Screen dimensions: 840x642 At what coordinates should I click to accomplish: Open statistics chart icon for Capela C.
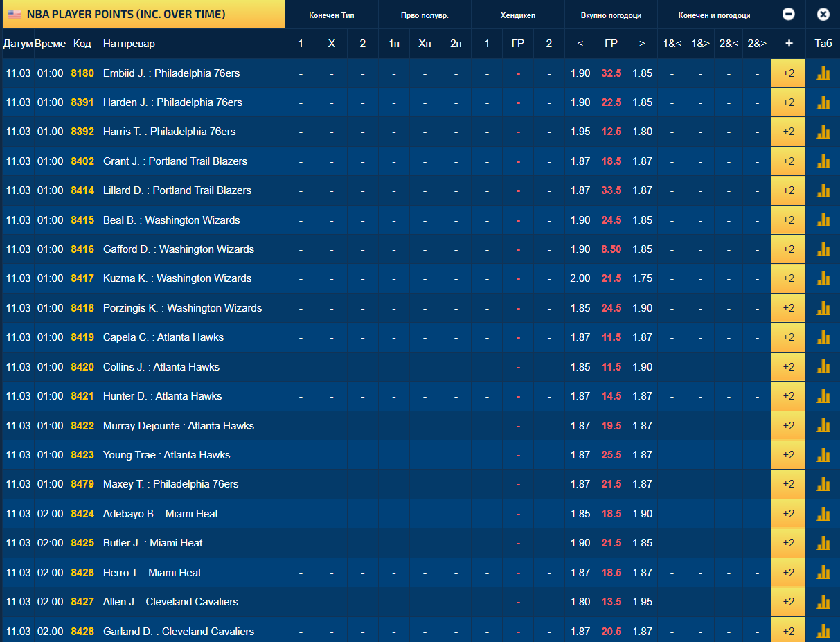click(x=823, y=337)
